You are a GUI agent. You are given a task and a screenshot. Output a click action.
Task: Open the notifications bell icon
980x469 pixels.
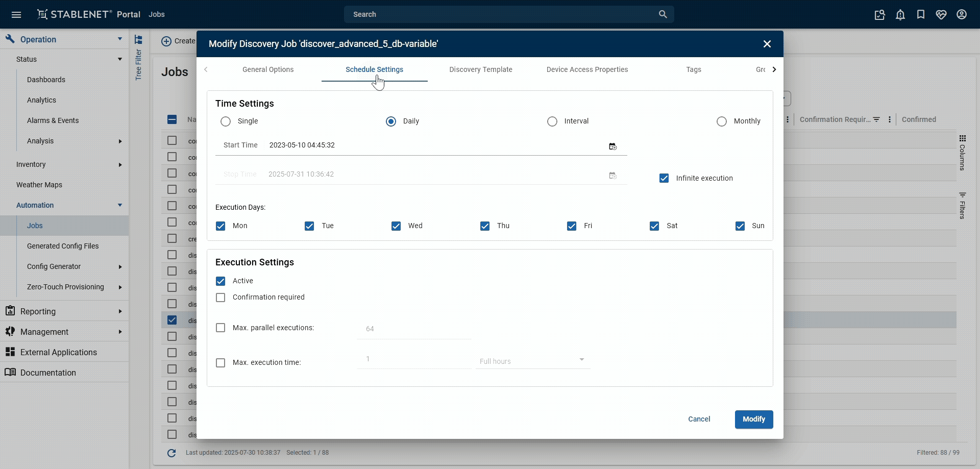click(900, 15)
